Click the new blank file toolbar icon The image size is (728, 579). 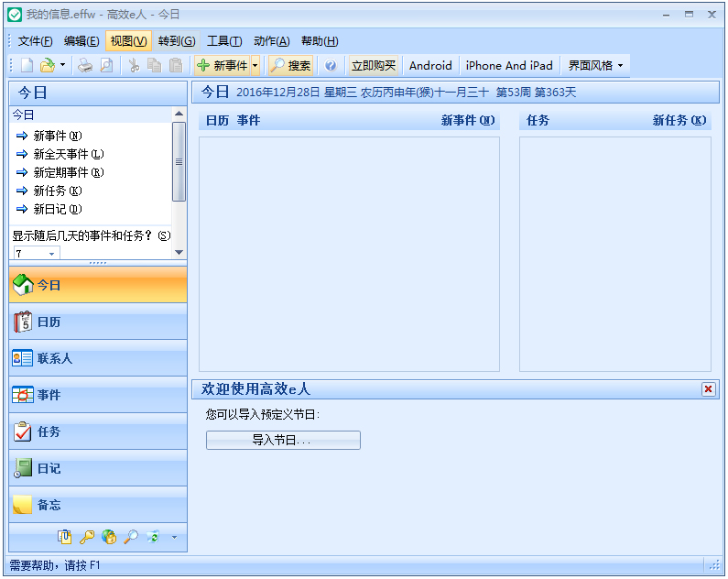(x=27, y=65)
